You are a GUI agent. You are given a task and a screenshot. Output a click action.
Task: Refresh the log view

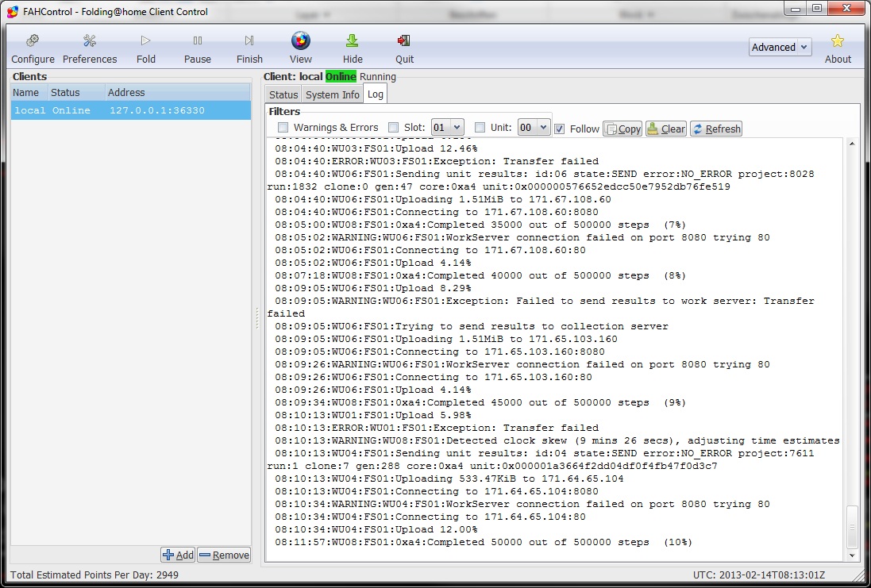click(x=716, y=129)
